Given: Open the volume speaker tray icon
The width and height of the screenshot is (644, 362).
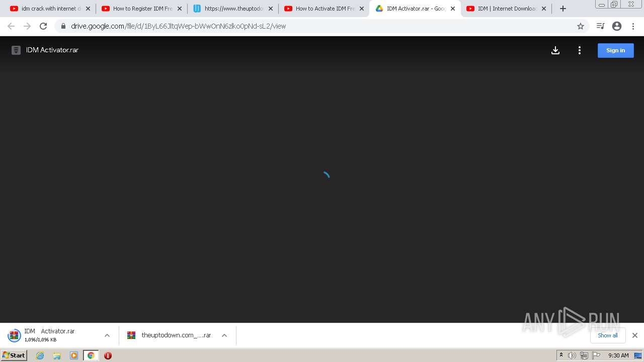Looking at the screenshot, I should coord(572,355).
